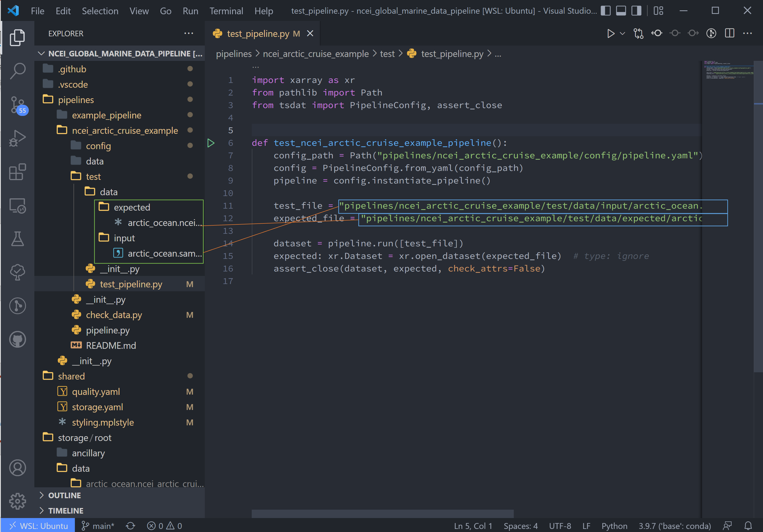Viewport: 763px width, 532px height.
Task: Open Source Control with 55 changes badge
Action: pyautogui.click(x=18, y=105)
